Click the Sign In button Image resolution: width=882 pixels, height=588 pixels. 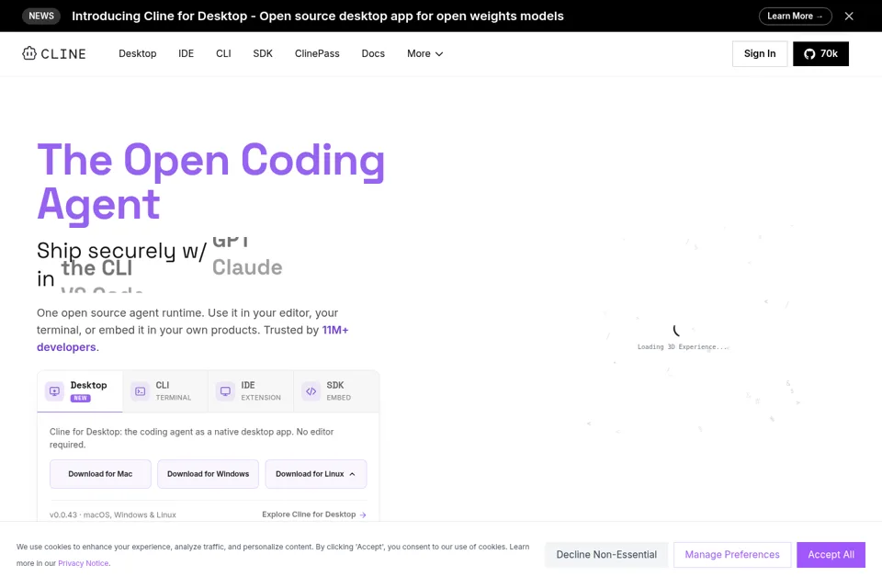(x=760, y=53)
